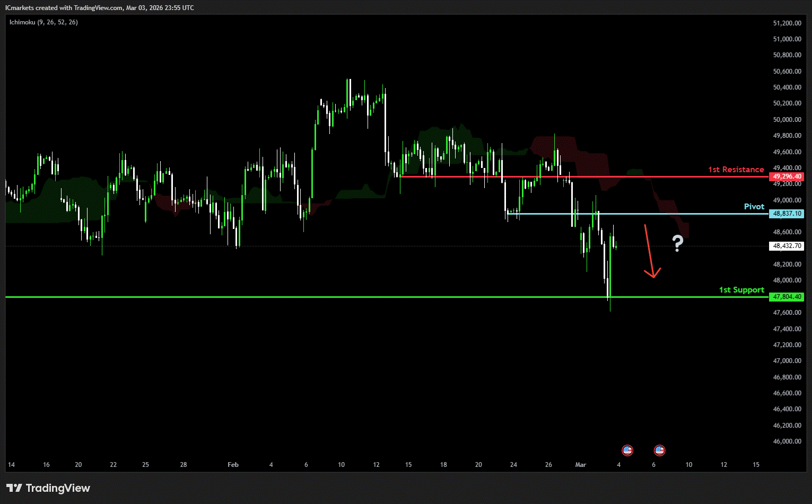Click the TradingView logo icon at bottom left
812x504 pixels.
coord(14,488)
